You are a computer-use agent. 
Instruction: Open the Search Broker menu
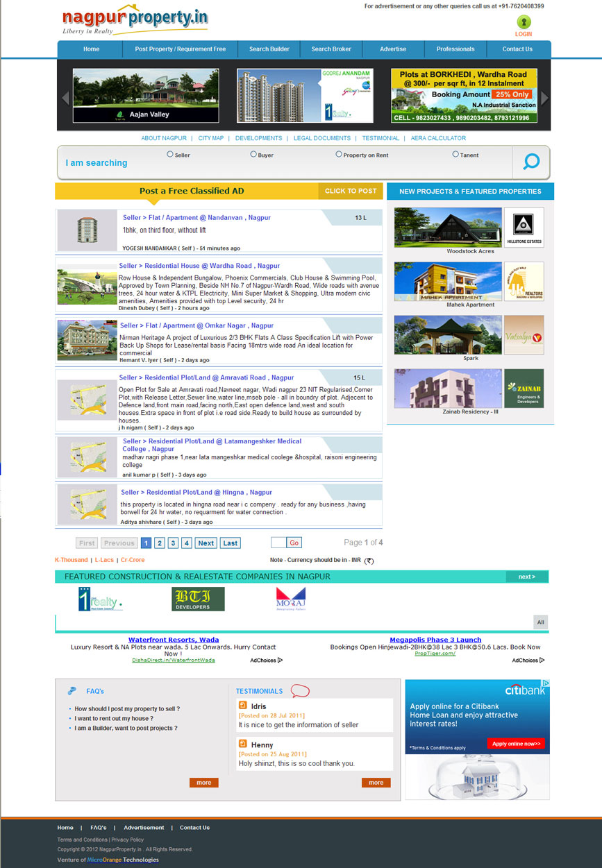(x=331, y=49)
